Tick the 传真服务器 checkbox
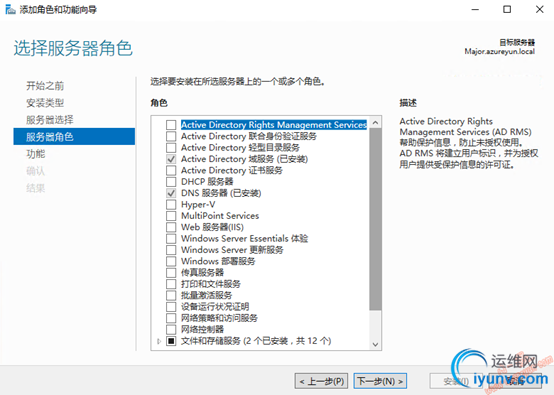 pyautogui.click(x=171, y=272)
